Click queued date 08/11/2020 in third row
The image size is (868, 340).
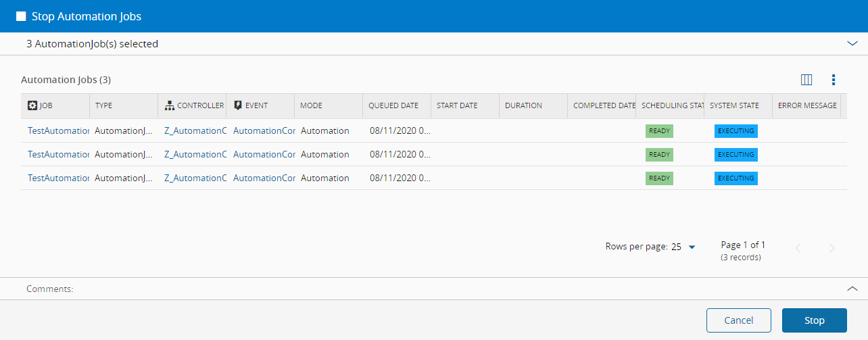[x=400, y=178]
